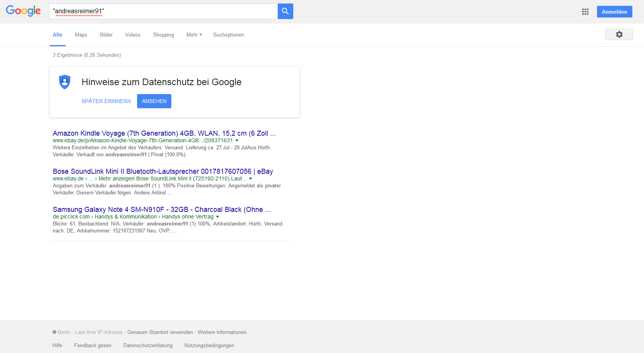Click Genauen Standort verwenden link

[x=160, y=332]
